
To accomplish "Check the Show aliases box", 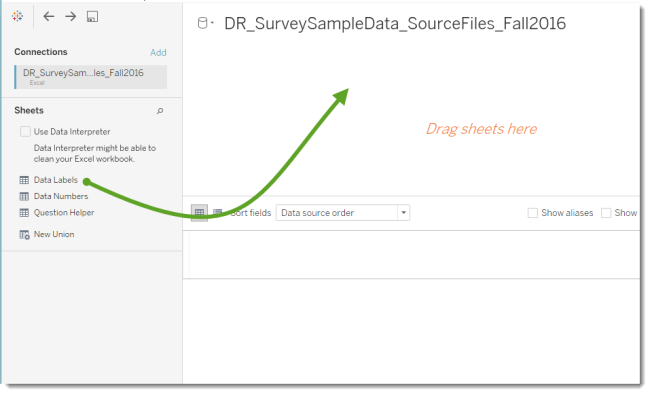I will pyautogui.click(x=533, y=213).
